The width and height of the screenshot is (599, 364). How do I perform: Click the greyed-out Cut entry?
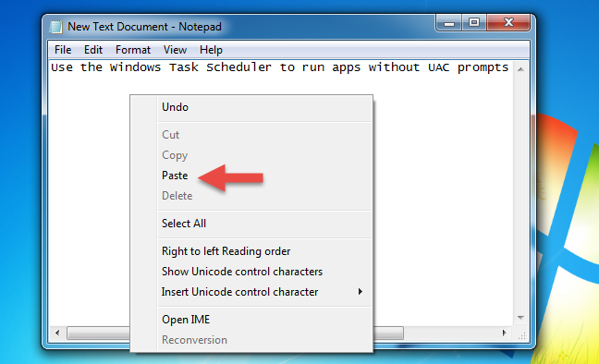251,135
